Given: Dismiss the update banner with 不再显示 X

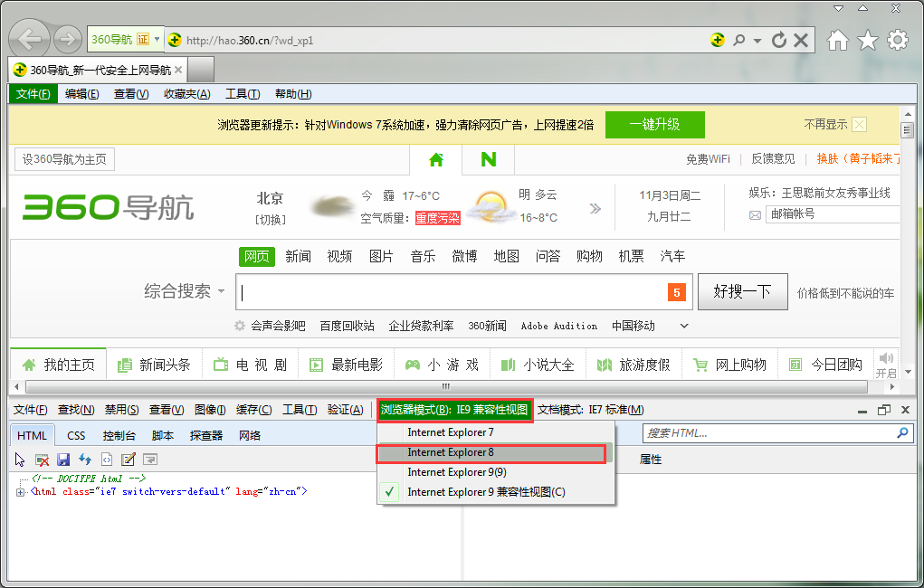Looking at the screenshot, I should pyautogui.click(x=860, y=125).
